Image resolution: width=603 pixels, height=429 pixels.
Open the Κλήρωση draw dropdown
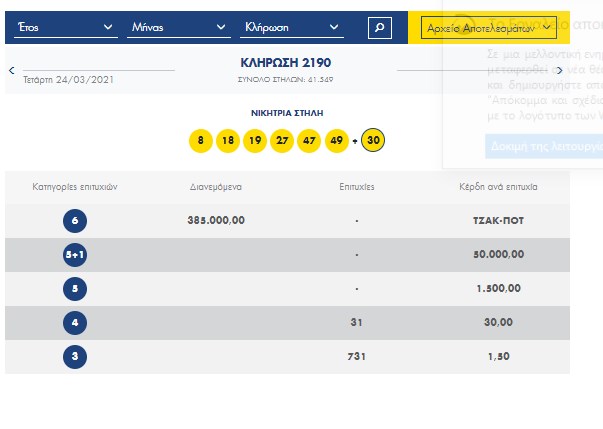tap(293, 28)
